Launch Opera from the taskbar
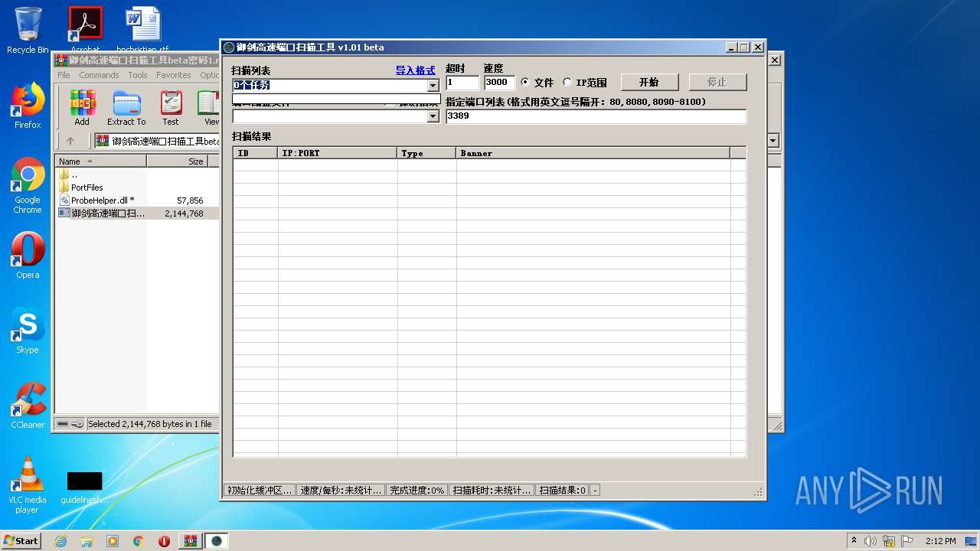Viewport: 980px width, 551px height. pos(164,541)
